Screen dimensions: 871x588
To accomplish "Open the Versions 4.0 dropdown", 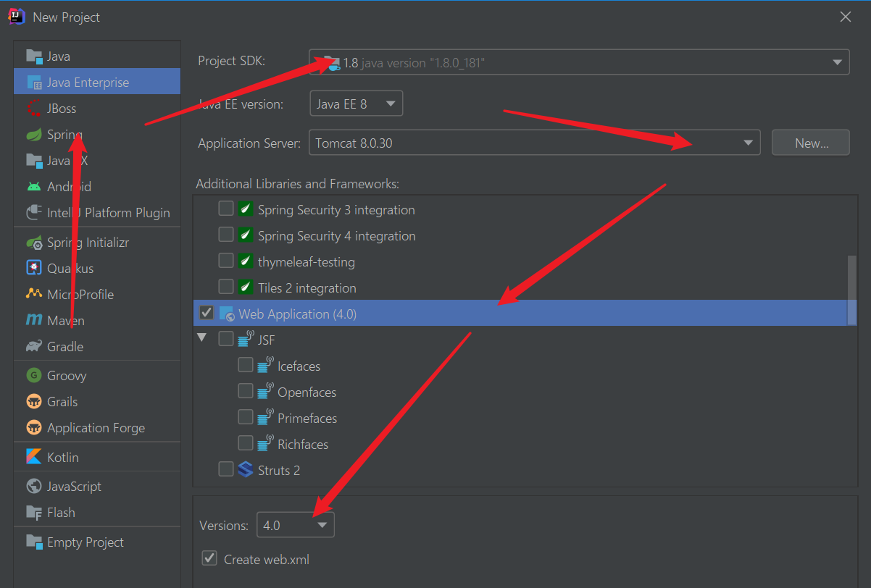I will tap(296, 525).
